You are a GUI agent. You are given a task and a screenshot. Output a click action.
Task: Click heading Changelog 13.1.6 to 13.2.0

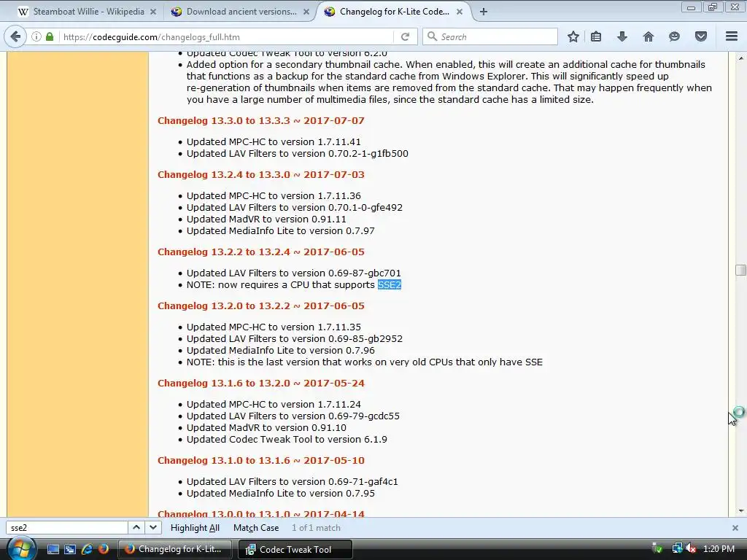[x=261, y=383]
